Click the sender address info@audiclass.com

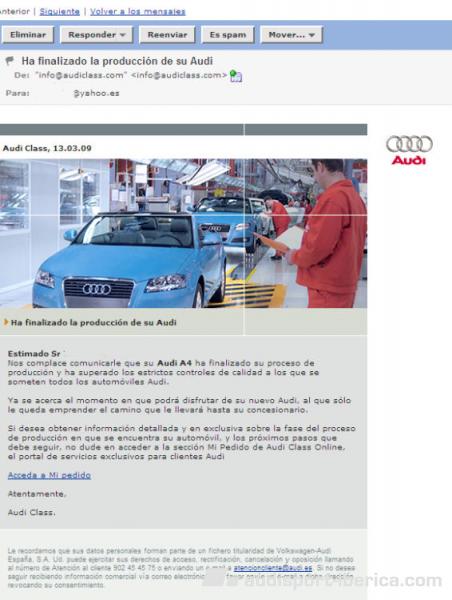pos(179,75)
